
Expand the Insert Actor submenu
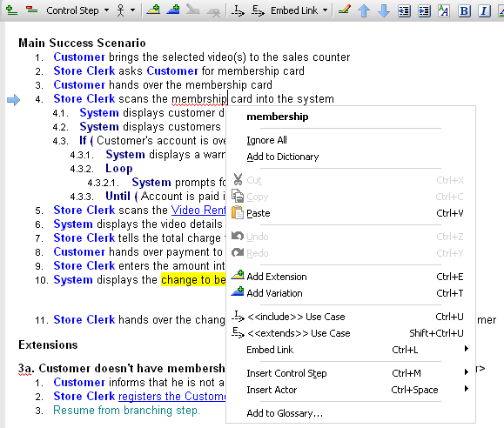(351, 390)
